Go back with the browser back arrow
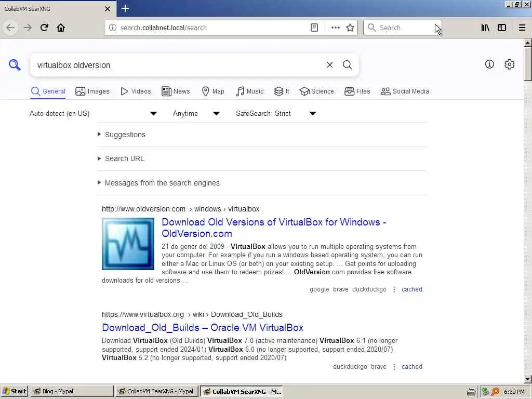The height and width of the screenshot is (399, 532). [x=10, y=28]
